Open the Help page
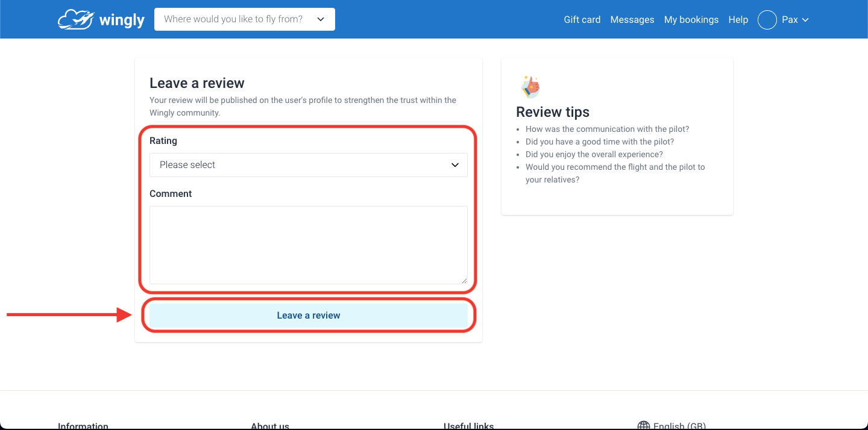This screenshot has height=430, width=868. coord(738,19)
